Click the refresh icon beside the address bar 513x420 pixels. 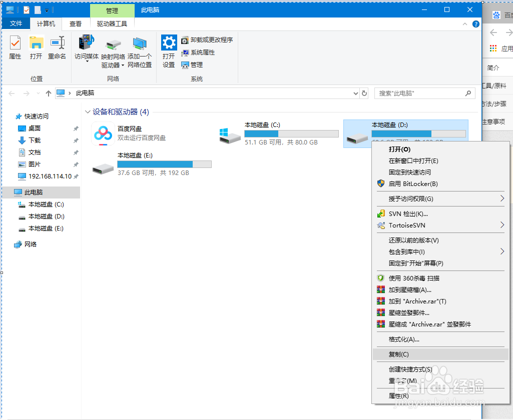(x=365, y=93)
